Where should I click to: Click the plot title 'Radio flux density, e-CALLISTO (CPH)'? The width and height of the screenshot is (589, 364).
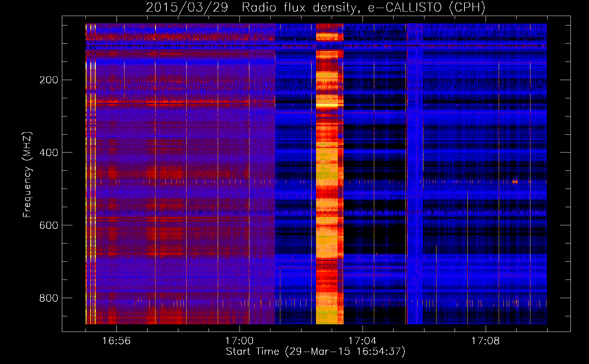[363, 8]
